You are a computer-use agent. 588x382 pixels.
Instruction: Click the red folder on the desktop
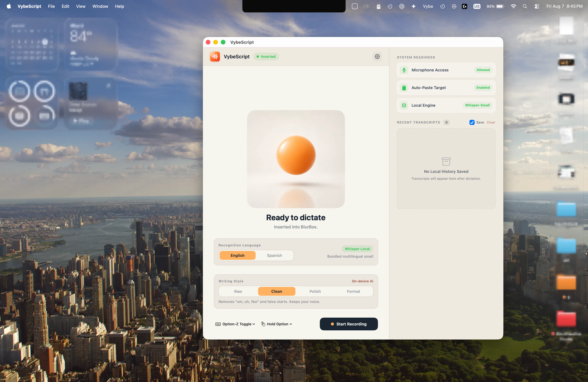[x=566, y=319]
